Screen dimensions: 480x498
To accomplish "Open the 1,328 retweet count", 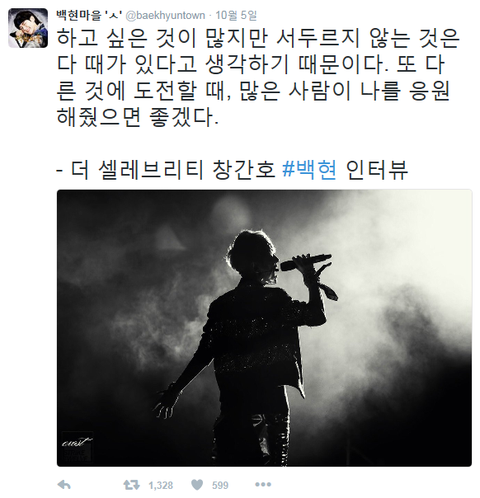I will coord(161,485).
